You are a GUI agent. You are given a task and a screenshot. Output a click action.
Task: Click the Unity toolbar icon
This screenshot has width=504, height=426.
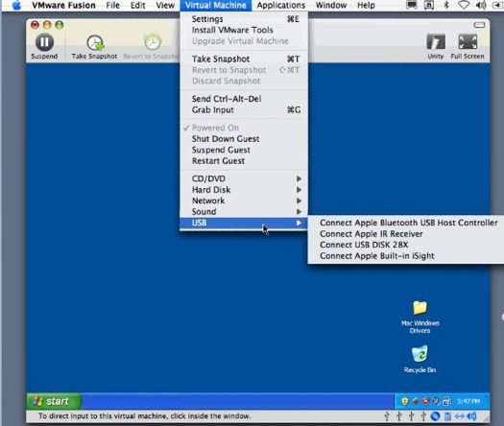436,42
